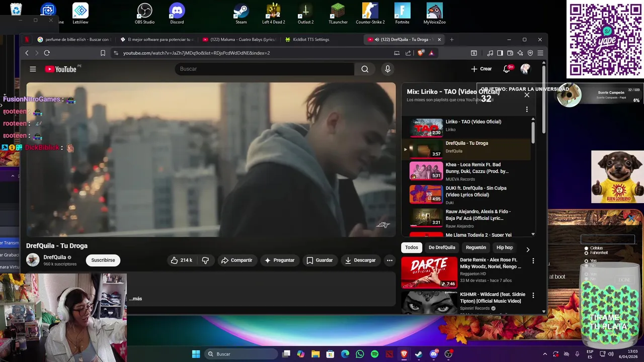Save video with Guardar button
This screenshot has width=644, height=362.
pyautogui.click(x=319, y=260)
